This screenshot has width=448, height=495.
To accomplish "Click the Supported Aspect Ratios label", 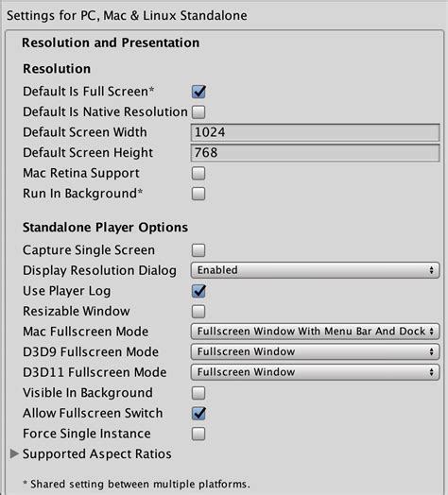I will point(97,454).
